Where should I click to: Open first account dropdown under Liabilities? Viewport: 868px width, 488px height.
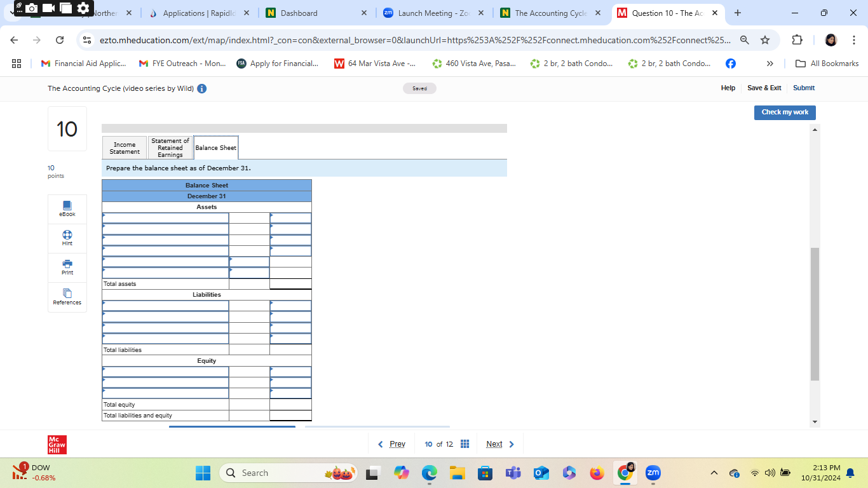[165, 306]
